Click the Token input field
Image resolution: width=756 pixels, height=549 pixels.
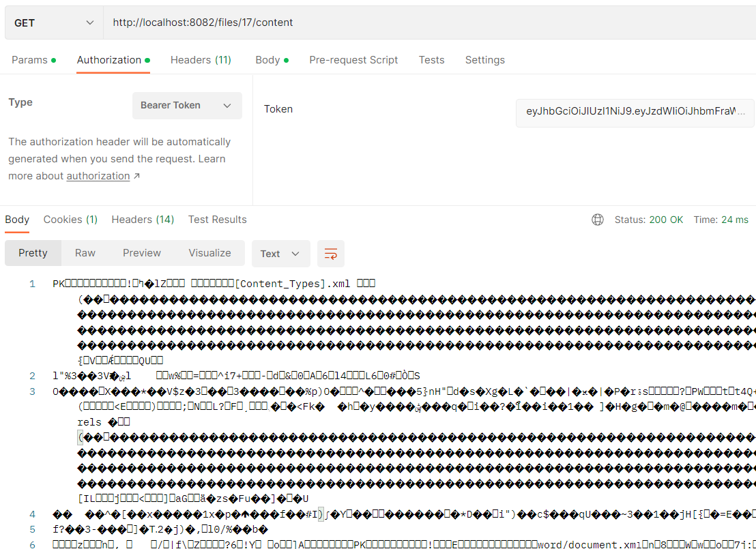(635, 113)
